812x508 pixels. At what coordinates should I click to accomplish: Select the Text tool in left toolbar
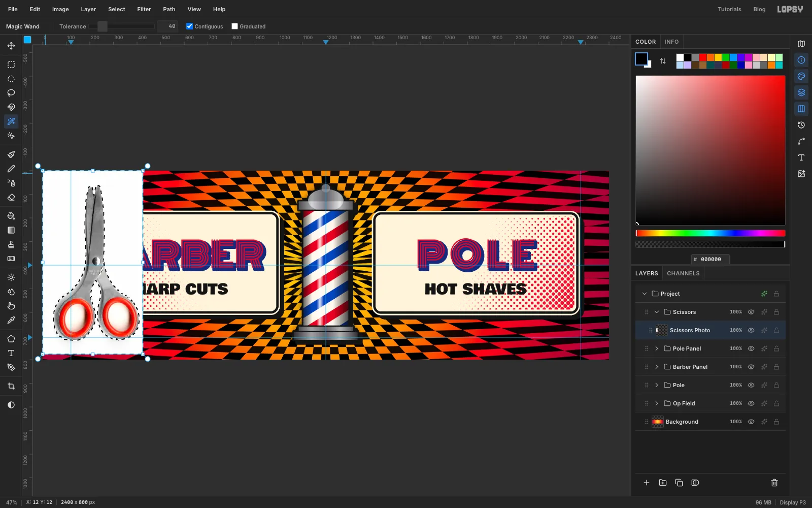[11, 353]
